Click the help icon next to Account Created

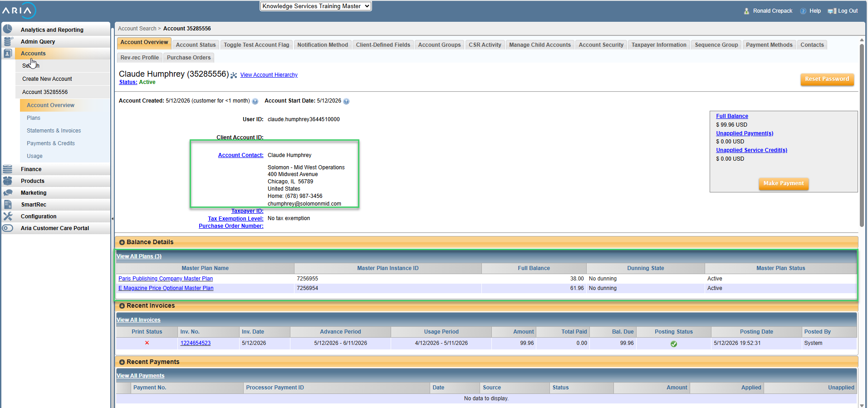coord(255,101)
